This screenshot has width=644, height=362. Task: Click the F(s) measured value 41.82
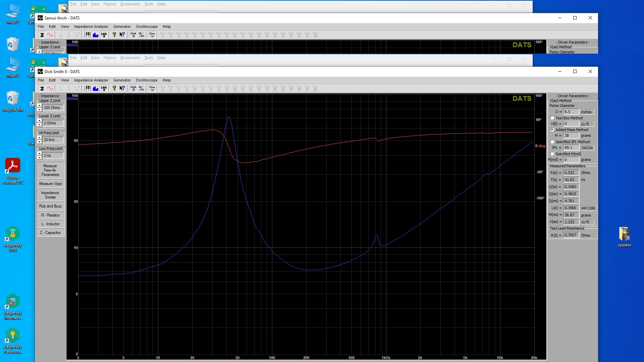[x=571, y=180]
